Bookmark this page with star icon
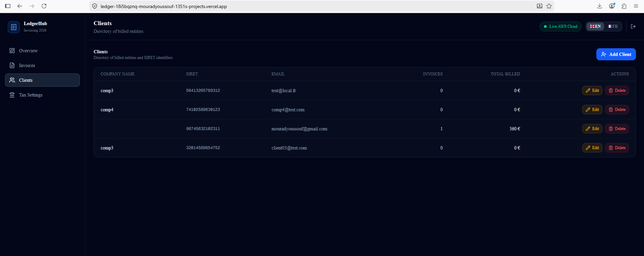This screenshot has height=256, width=644. 549,6
